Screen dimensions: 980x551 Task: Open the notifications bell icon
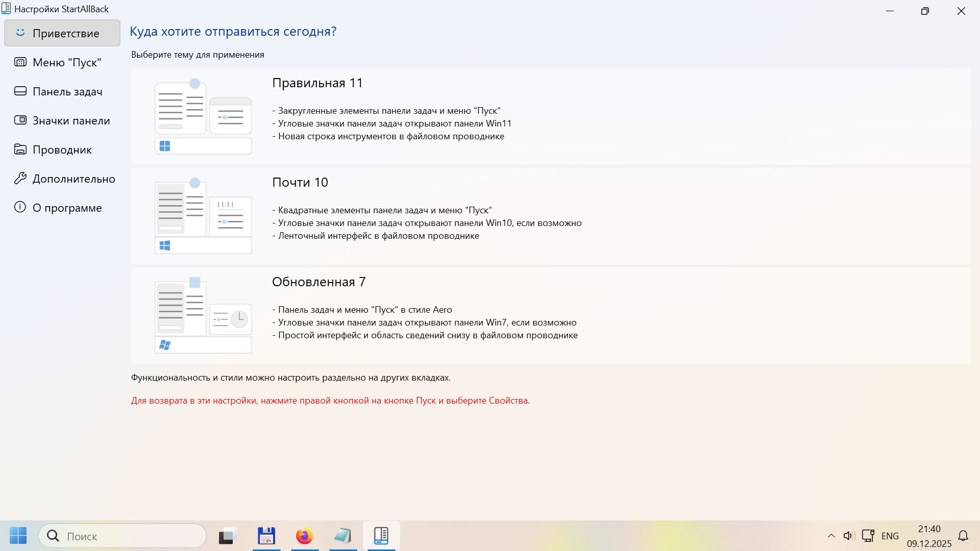point(963,536)
